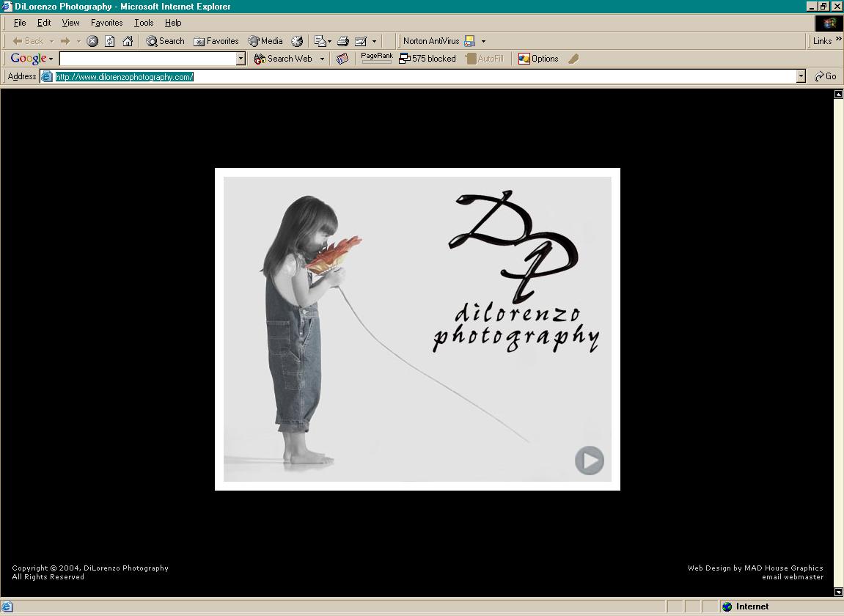Open the Google search box dropdown
844x616 pixels.
tap(241, 59)
